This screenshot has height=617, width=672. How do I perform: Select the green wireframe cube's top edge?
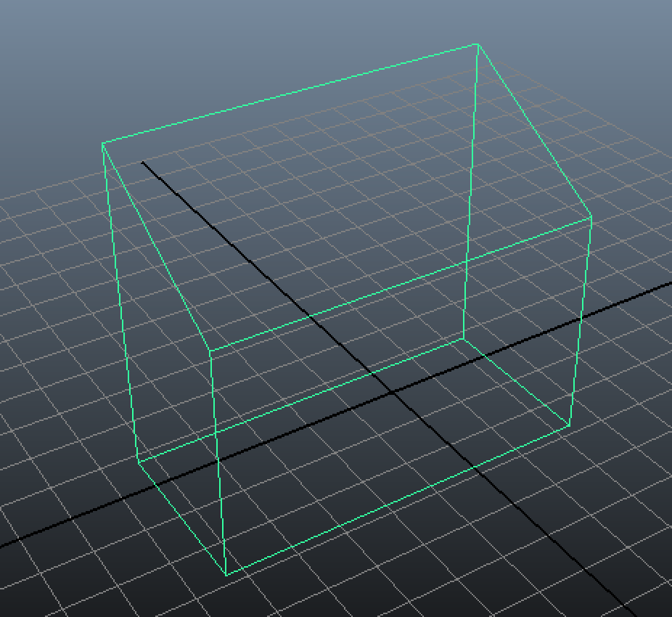point(290,94)
